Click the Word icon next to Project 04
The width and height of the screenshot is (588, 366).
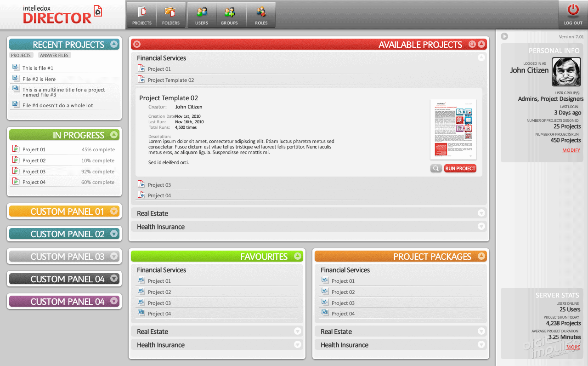coord(141,194)
